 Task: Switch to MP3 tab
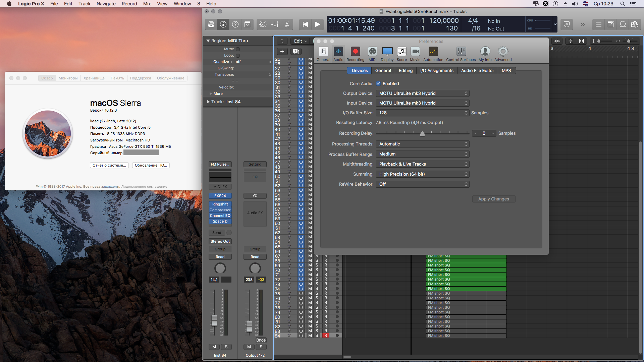(x=506, y=71)
